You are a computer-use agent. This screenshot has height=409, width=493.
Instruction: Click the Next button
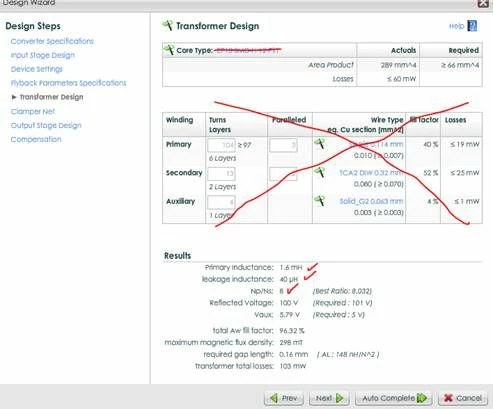[x=329, y=398]
